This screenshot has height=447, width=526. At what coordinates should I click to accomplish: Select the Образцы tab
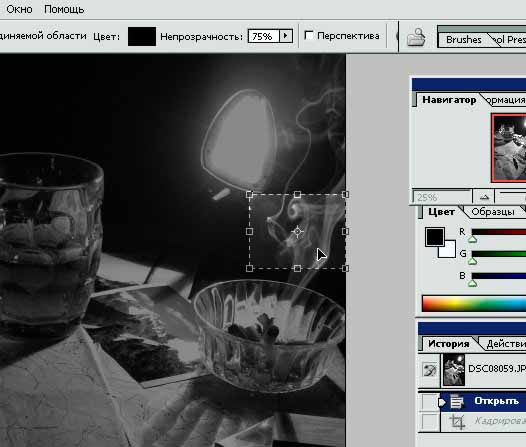[493, 212]
